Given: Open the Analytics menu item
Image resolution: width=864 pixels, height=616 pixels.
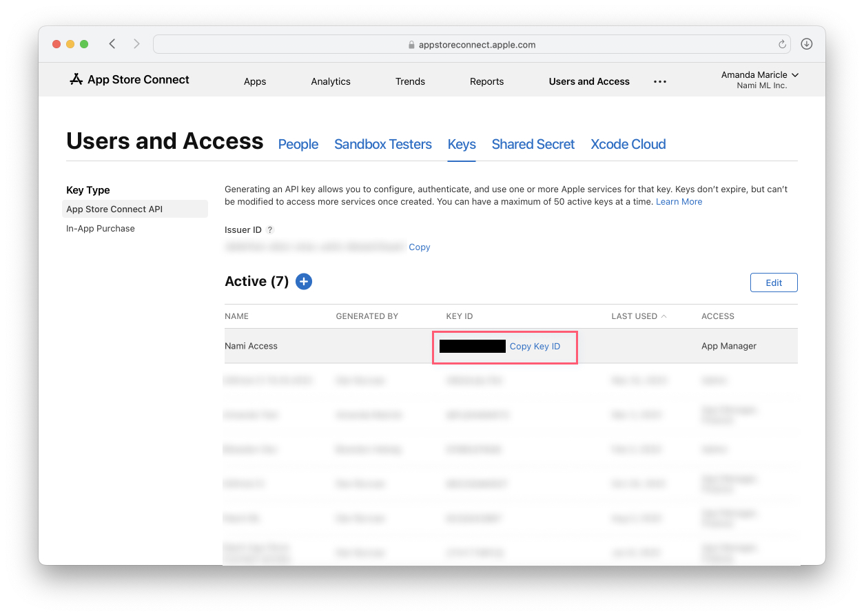Looking at the screenshot, I should pyautogui.click(x=331, y=81).
